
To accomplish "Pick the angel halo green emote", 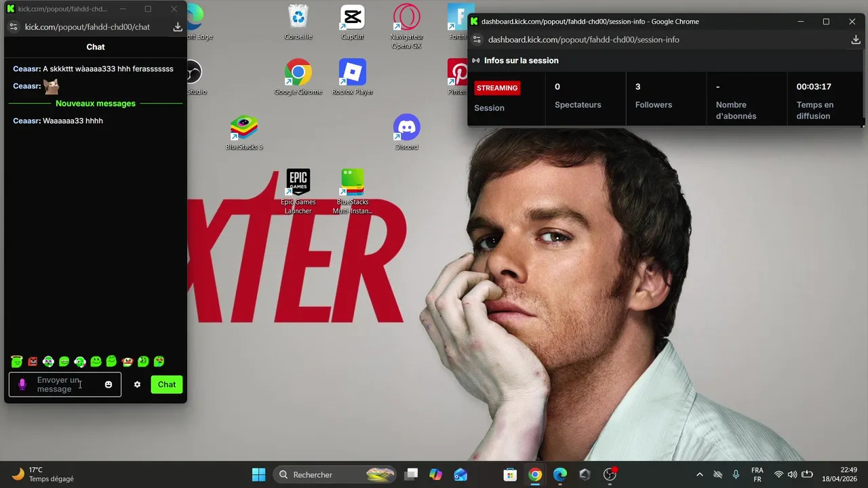I will [17, 361].
